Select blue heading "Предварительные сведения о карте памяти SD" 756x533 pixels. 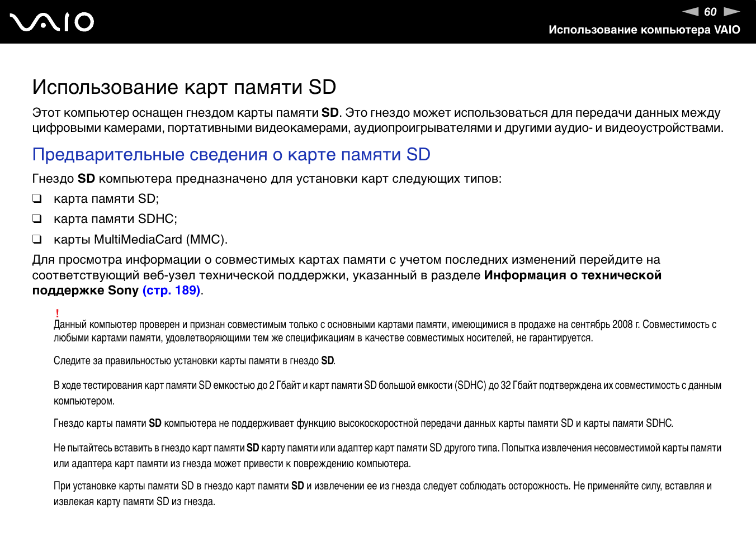click(x=231, y=154)
